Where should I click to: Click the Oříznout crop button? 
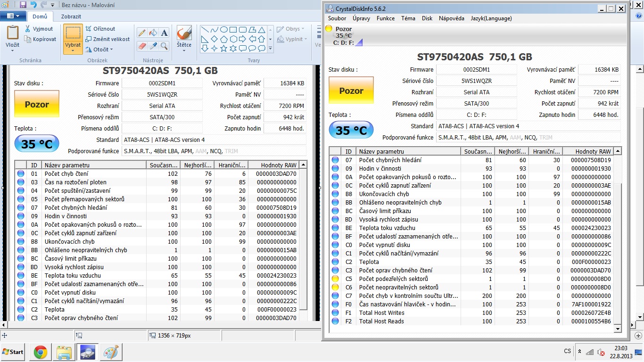click(x=100, y=29)
